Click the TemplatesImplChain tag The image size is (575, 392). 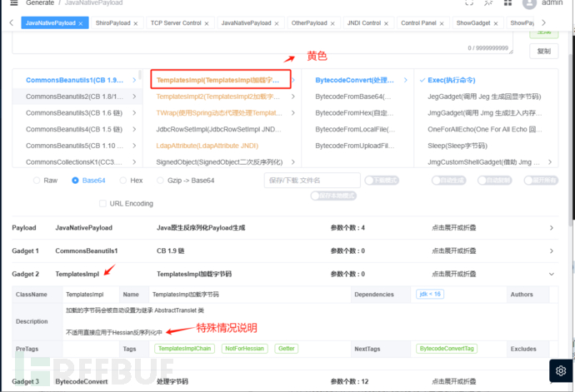(184, 349)
